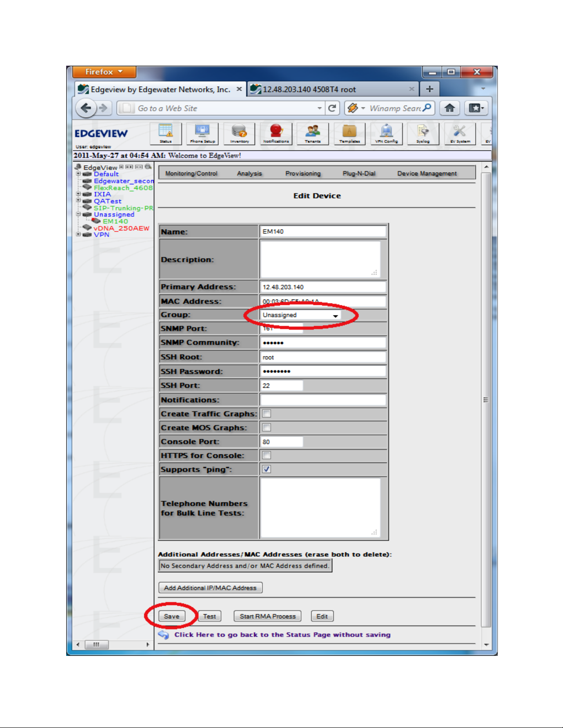
Task: Open the Provisioning menu
Action: click(x=303, y=174)
